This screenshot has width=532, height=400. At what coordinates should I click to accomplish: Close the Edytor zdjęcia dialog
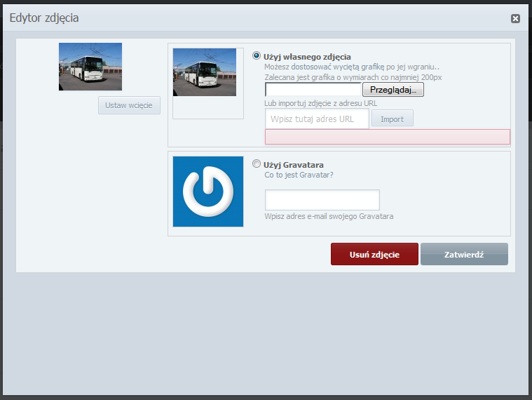click(x=515, y=18)
